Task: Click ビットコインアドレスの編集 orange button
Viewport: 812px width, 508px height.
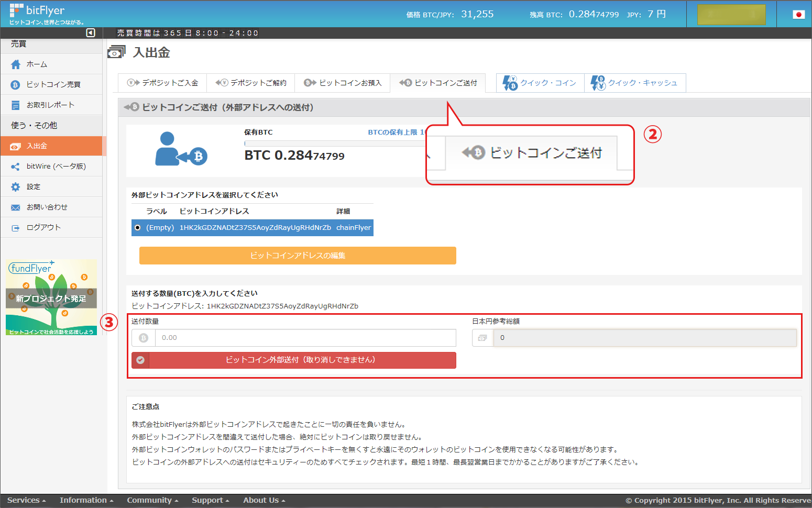Action: pyautogui.click(x=298, y=256)
